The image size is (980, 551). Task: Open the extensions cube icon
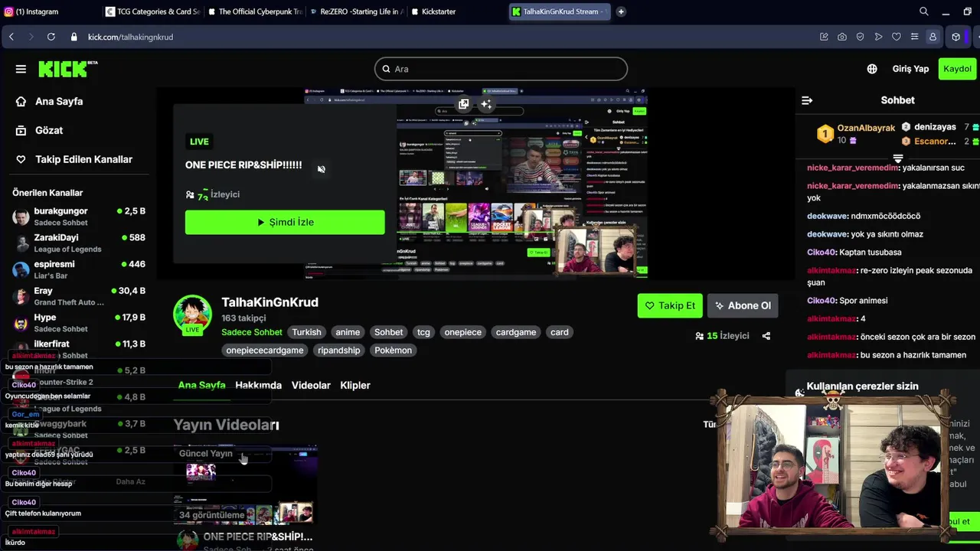(956, 37)
